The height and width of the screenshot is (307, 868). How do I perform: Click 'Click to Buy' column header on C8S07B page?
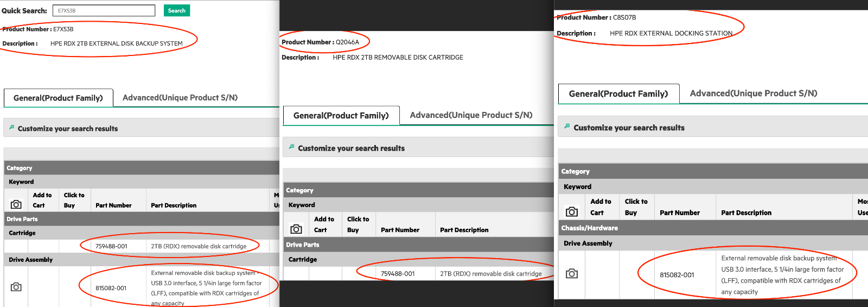(x=636, y=207)
